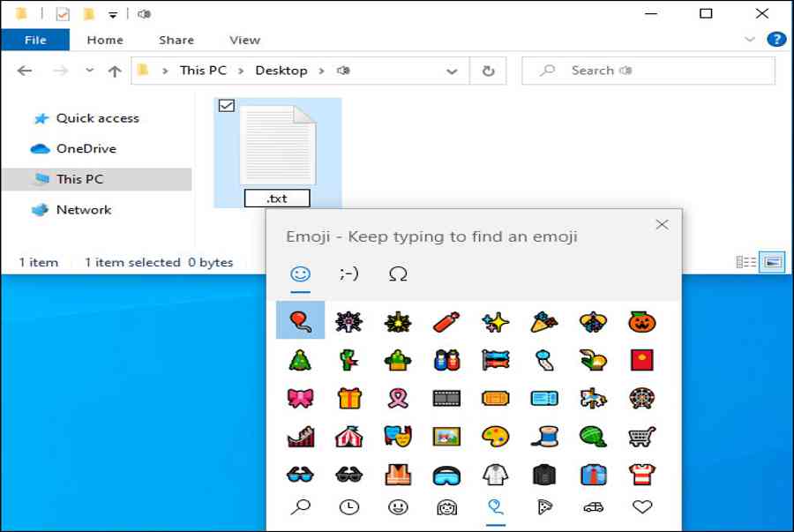Switch to the symbols omega tab
The height and width of the screenshot is (532, 794).
(x=398, y=274)
